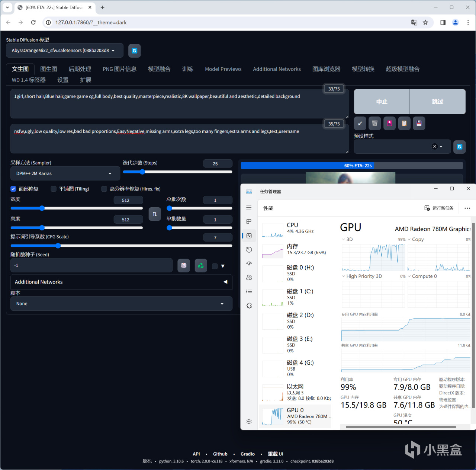Enable 高分辨率修复 (Hires. fix) checkbox
Viewport: 476px width, 470px height.
pos(104,189)
